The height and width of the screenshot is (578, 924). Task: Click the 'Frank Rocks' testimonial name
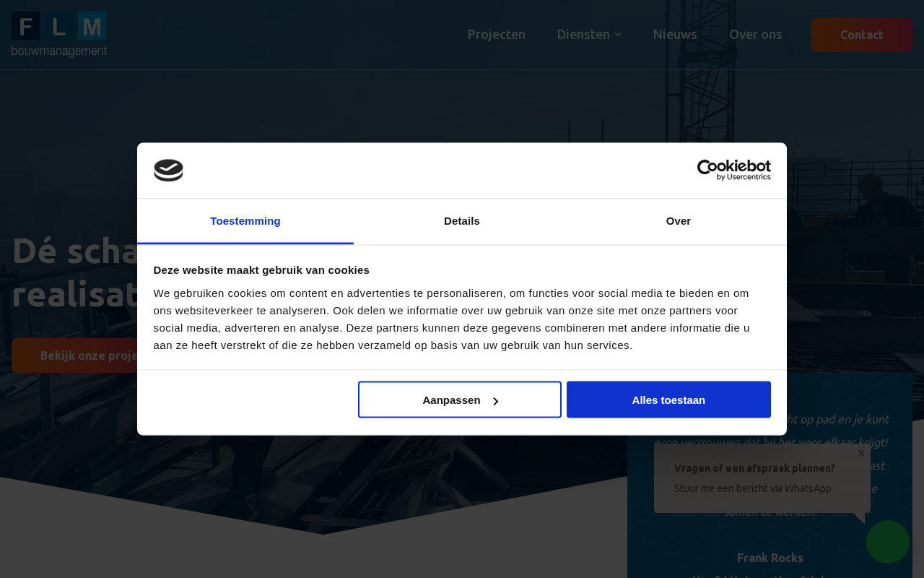click(770, 558)
